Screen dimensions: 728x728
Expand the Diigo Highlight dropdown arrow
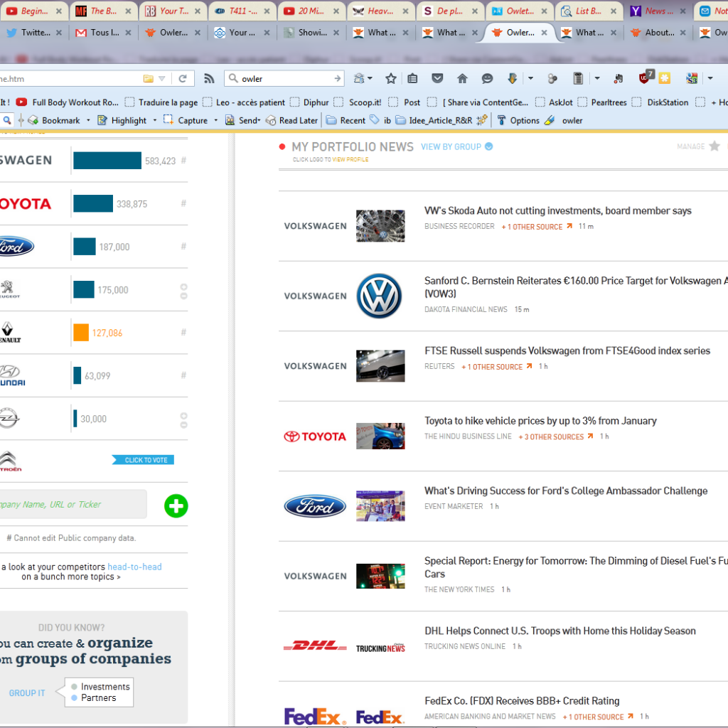[x=155, y=120]
